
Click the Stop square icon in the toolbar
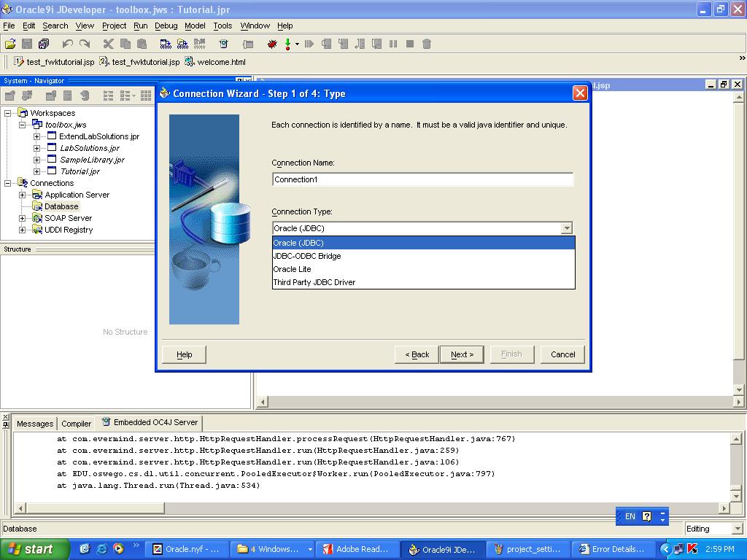point(410,44)
